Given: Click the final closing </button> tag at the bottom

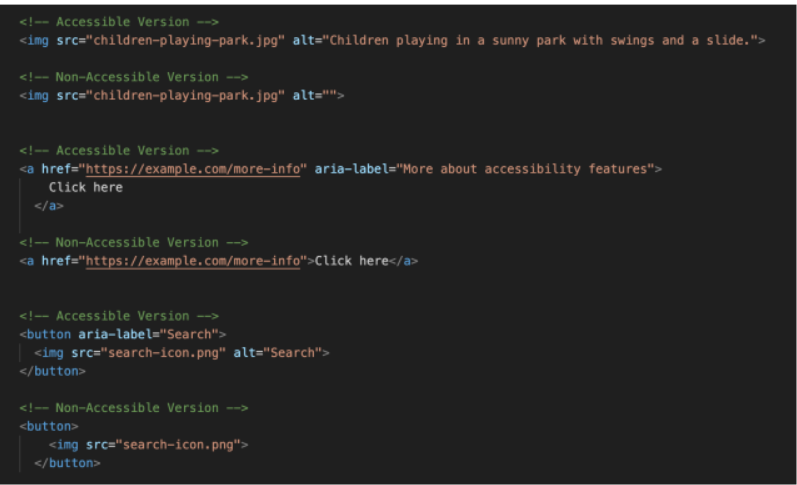Looking at the screenshot, I should [x=67, y=463].
